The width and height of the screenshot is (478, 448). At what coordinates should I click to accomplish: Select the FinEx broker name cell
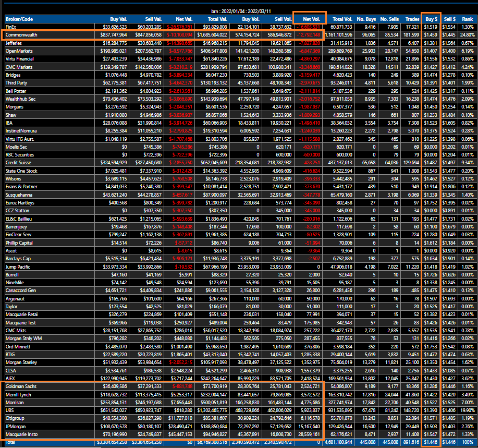(x=10, y=27)
